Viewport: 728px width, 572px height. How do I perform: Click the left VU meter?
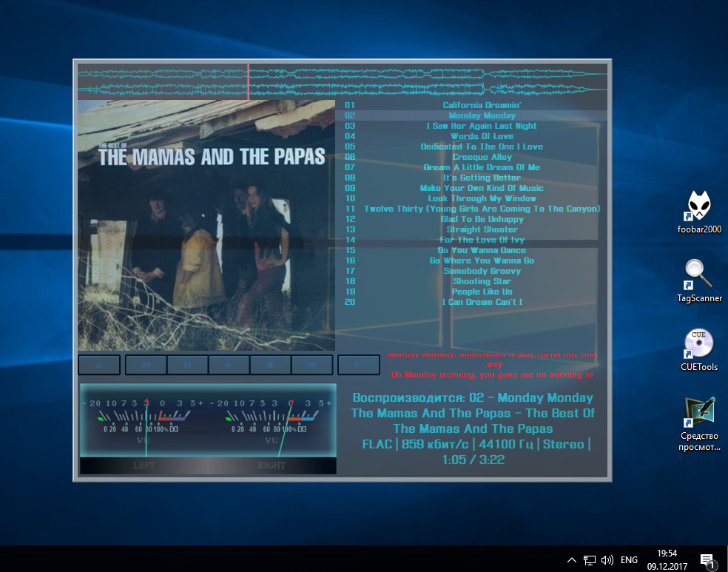click(144, 420)
